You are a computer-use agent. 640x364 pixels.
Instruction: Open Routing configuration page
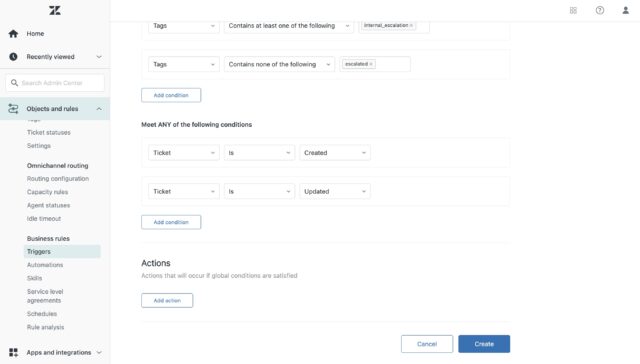(58, 179)
